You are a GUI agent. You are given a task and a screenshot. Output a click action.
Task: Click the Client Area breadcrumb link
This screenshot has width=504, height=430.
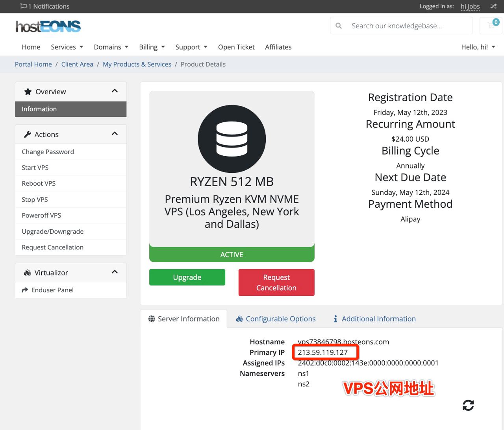click(77, 64)
